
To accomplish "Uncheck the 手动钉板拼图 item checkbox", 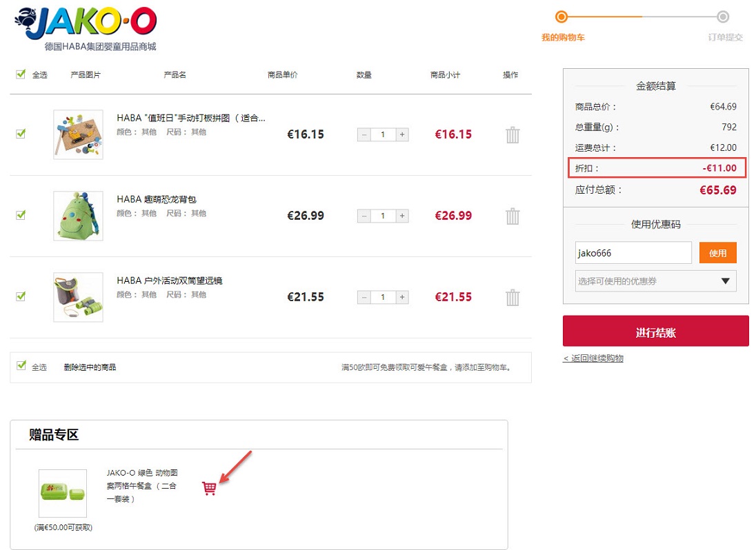I will (21, 134).
